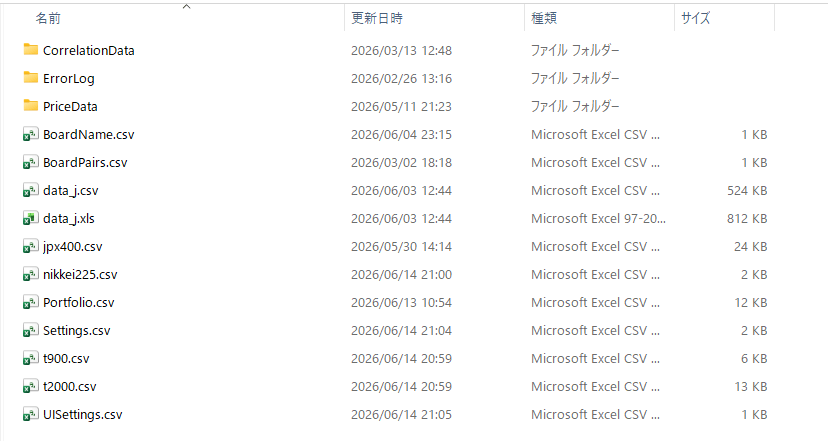The width and height of the screenshot is (828, 441).
Task: Click the 12 KB size value
Action: 750,303
